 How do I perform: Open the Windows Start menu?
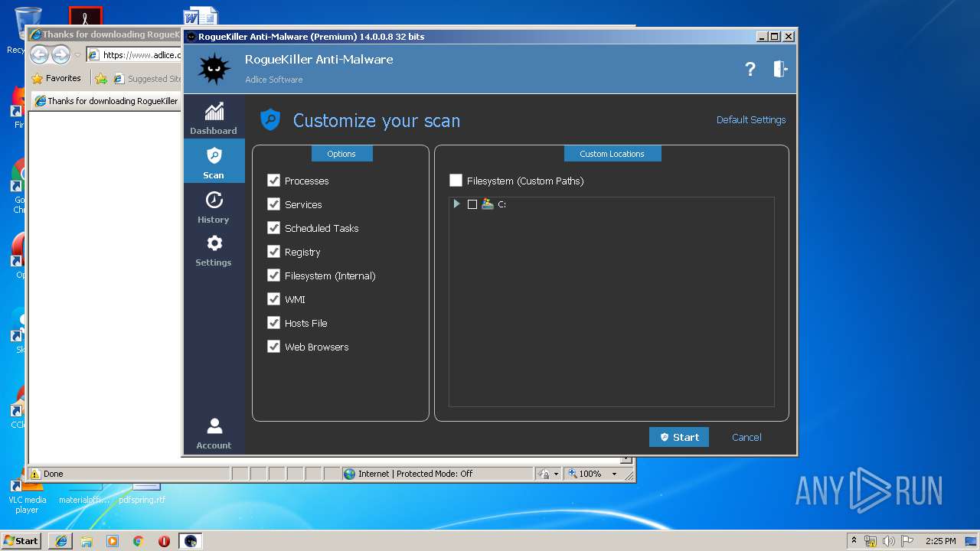point(21,540)
